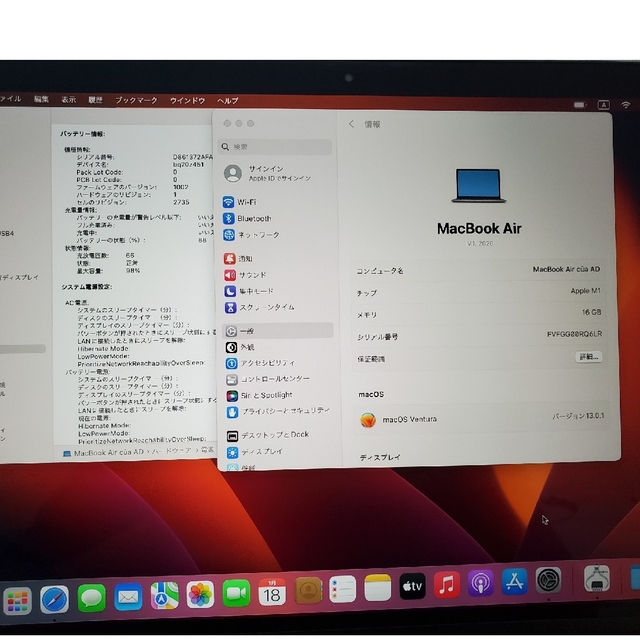
Task: Open Launchpad from the Dock
Action: click(18, 601)
